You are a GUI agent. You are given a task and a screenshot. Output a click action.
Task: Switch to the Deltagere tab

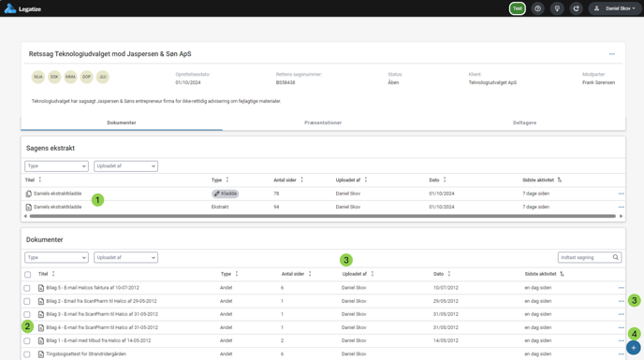pos(524,122)
